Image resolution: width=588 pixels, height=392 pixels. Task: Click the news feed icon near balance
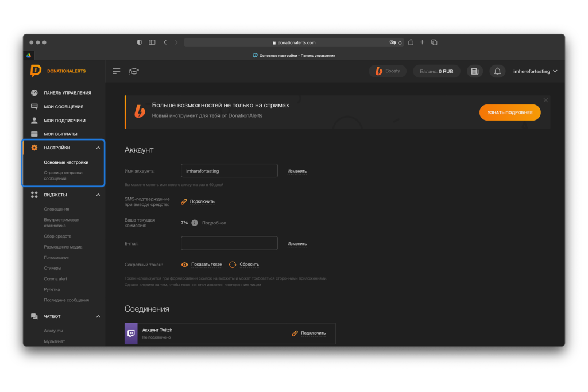474,71
